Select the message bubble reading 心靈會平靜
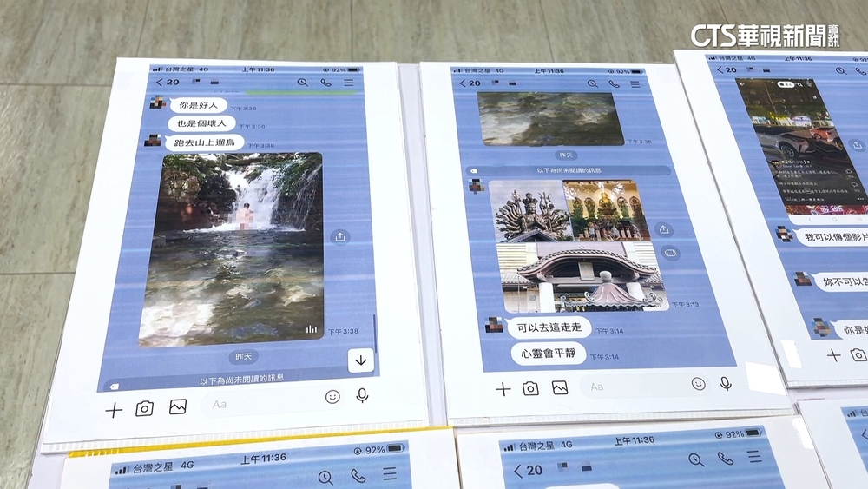Viewport: 868px width, 489px height. (x=548, y=354)
